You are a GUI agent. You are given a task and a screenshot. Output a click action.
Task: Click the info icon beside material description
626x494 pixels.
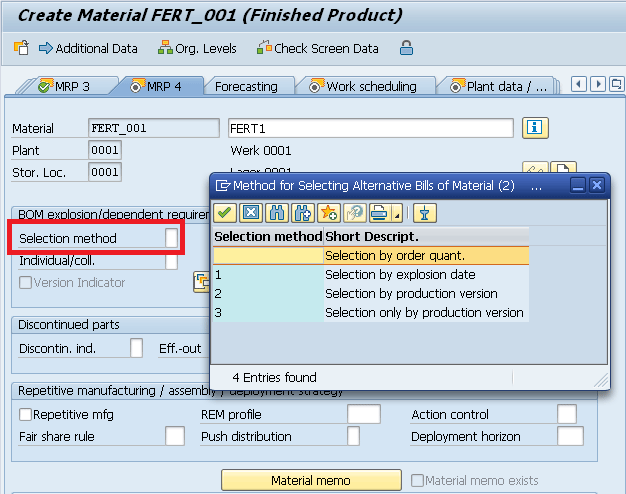click(537, 127)
